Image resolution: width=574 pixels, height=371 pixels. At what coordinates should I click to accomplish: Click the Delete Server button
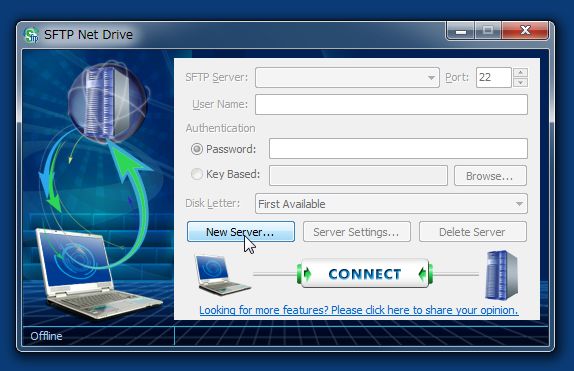click(473, 232)
